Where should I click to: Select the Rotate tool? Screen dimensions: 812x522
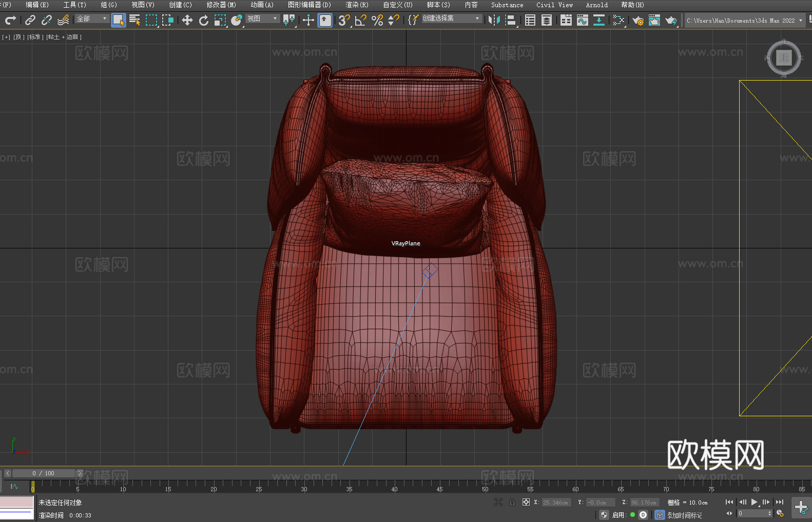tap(204, 20)
